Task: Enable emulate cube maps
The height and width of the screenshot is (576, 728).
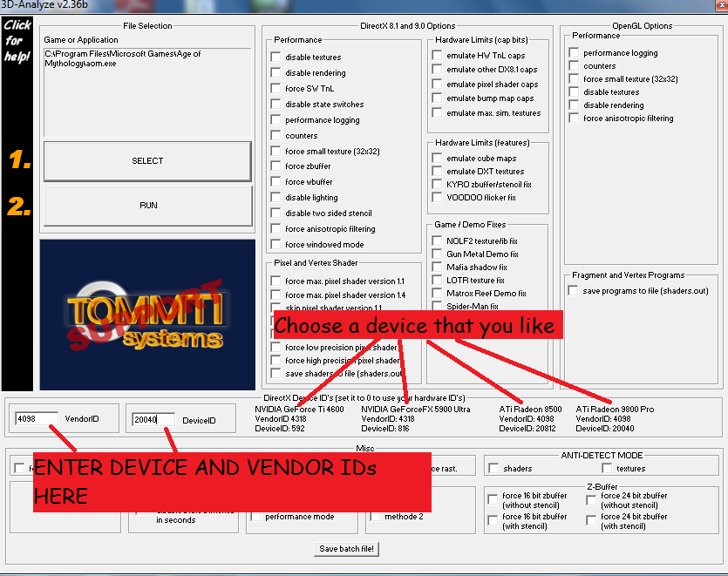Action: coord(437,158)
